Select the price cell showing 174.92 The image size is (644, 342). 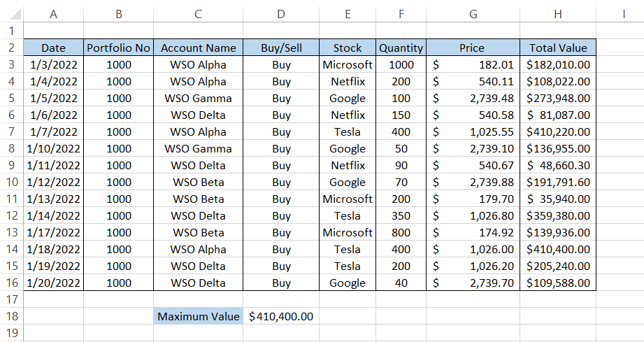[x=473, y=233]
